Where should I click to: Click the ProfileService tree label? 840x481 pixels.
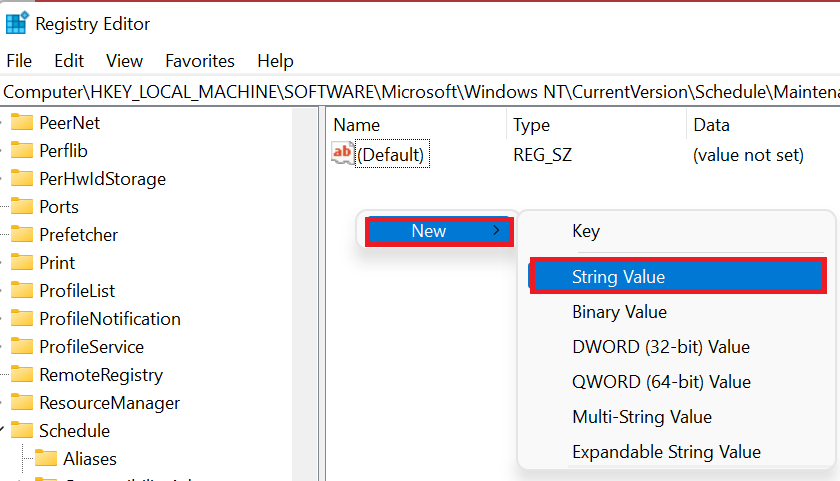coord(92,347)
